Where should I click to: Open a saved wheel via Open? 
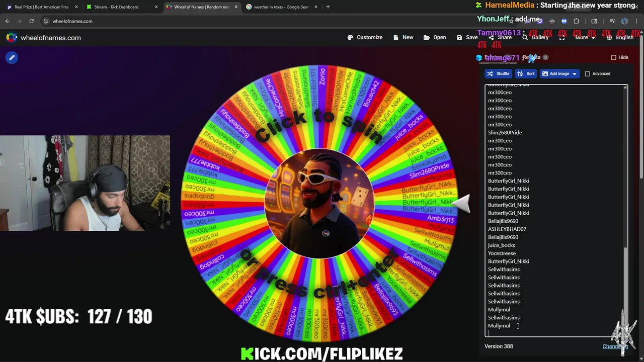pyautogui.click(x=435, y=37)
